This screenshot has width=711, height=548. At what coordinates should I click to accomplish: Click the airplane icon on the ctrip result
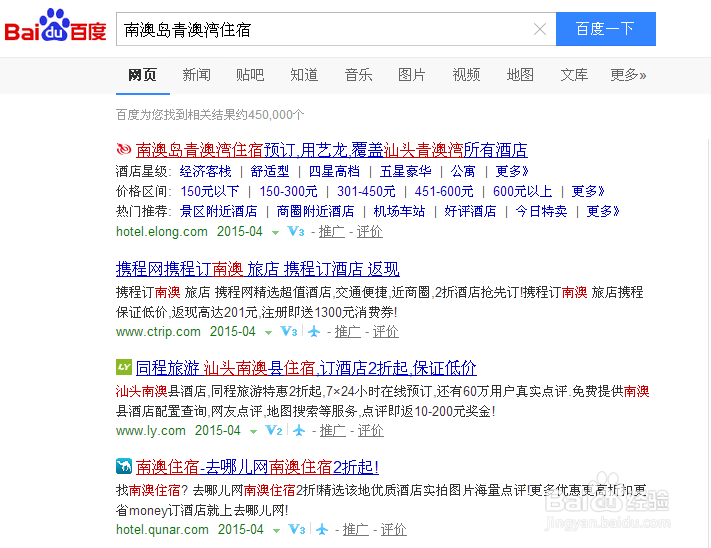coord(314,332)
